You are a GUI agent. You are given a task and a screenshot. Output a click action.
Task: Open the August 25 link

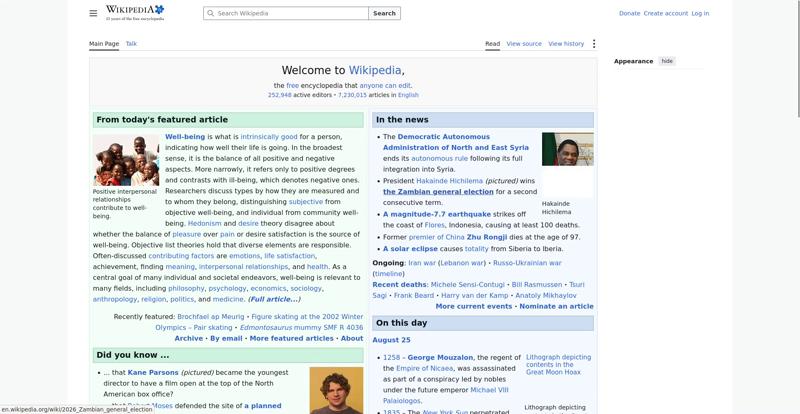point(391,340)
